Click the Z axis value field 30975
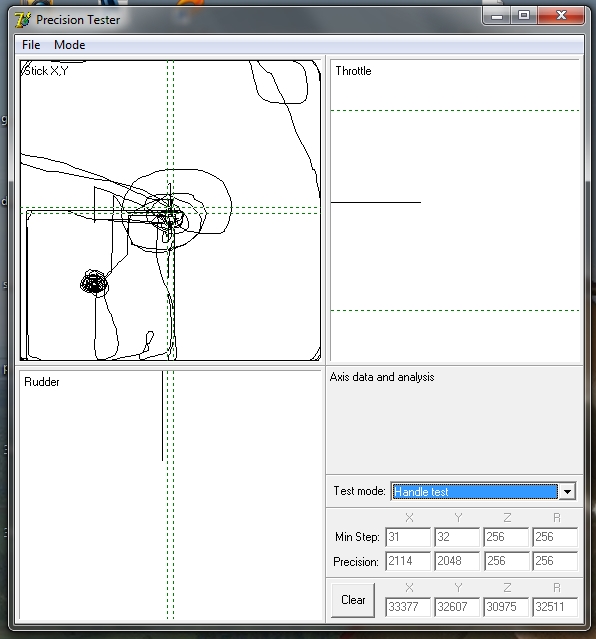This screenshot has width=596, height=639. (506, 607)
